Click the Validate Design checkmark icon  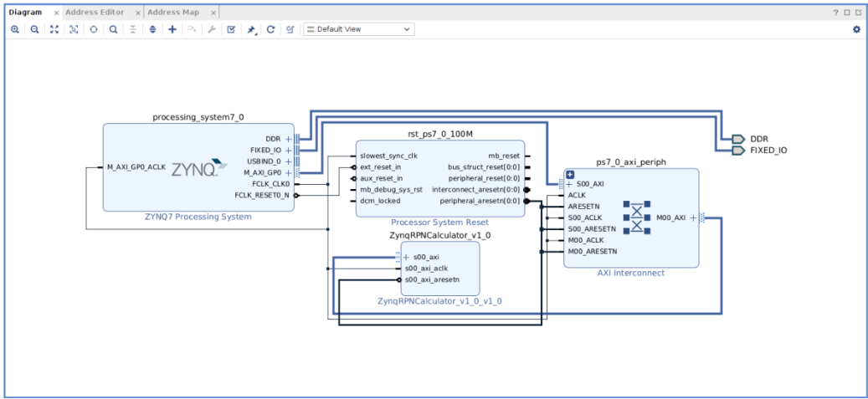pyautogui.click(x=231, y=29)
